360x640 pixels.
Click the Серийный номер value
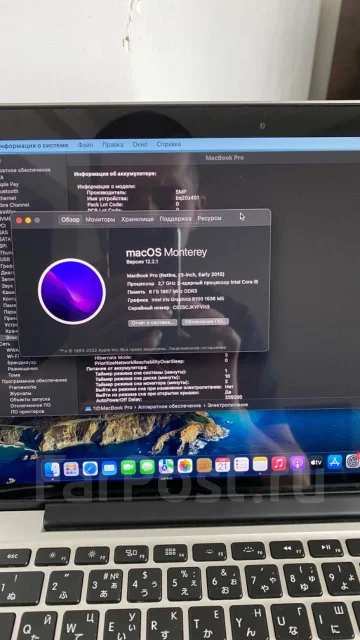tap(191, 307)
